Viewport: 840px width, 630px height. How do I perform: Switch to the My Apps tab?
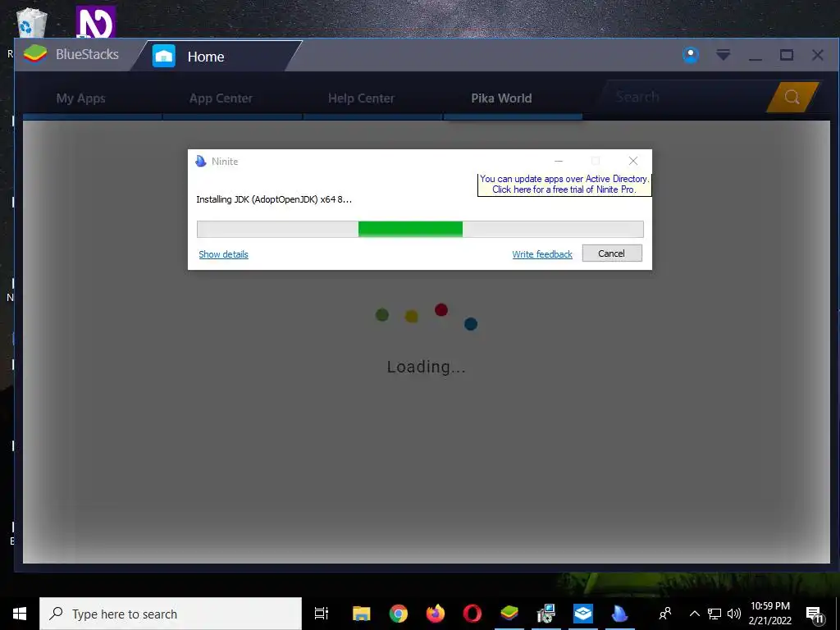point(81,98)
